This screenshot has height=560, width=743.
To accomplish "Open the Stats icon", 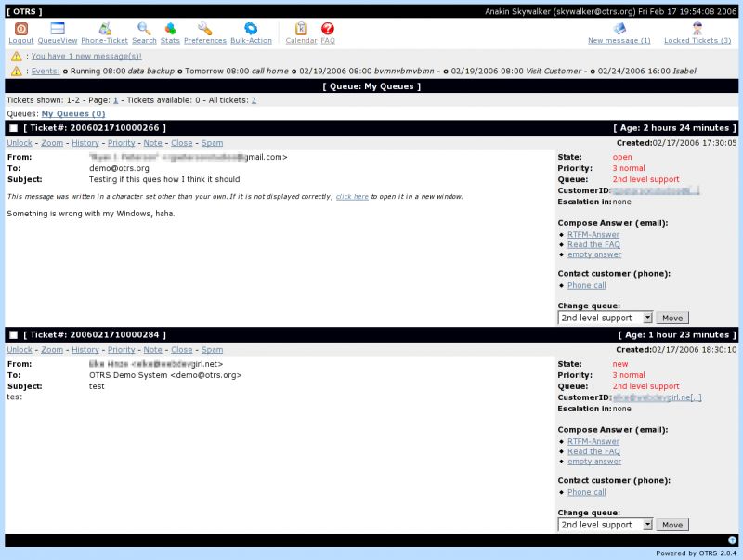I will click(170, 29).
